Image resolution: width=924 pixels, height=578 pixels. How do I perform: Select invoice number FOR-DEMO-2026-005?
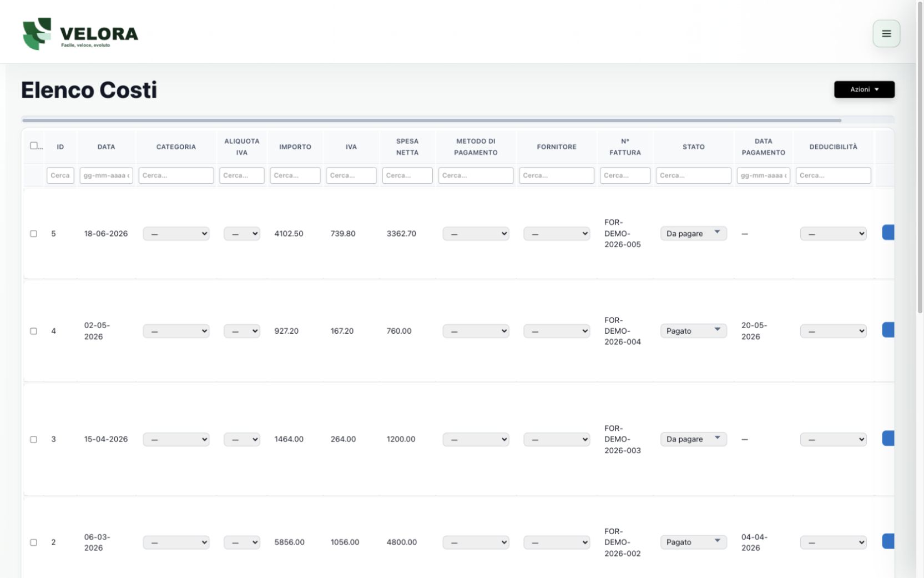coord(623,234)
